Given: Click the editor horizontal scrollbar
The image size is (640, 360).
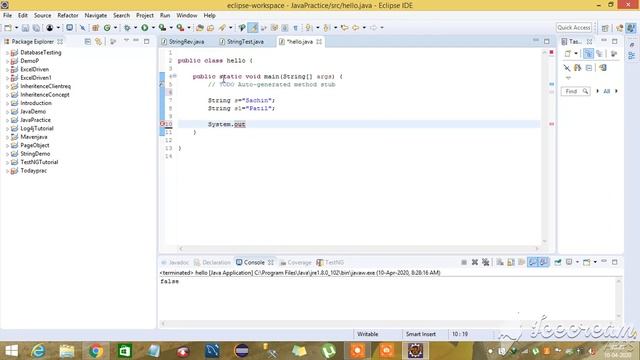Looking at the screenshot, I should [359, 248].
